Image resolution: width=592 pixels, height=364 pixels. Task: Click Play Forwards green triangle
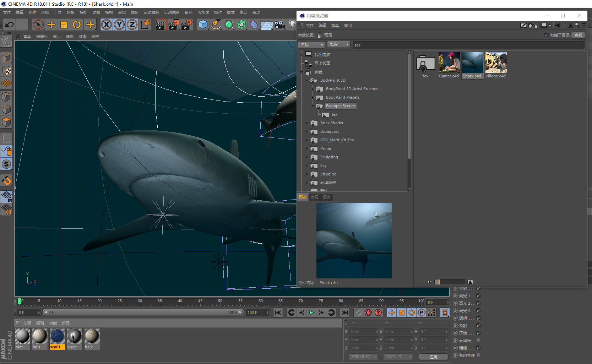[x=311, y=313]
